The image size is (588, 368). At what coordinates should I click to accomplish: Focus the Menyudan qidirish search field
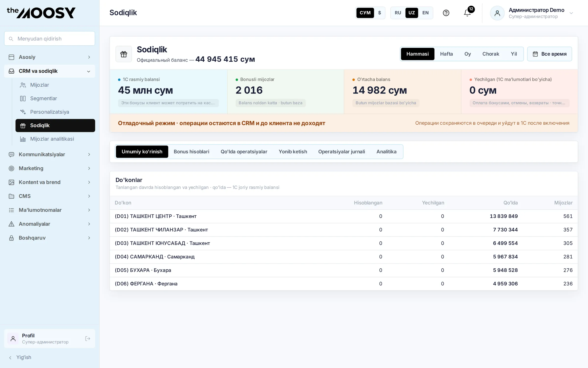[x=49, y=39]
